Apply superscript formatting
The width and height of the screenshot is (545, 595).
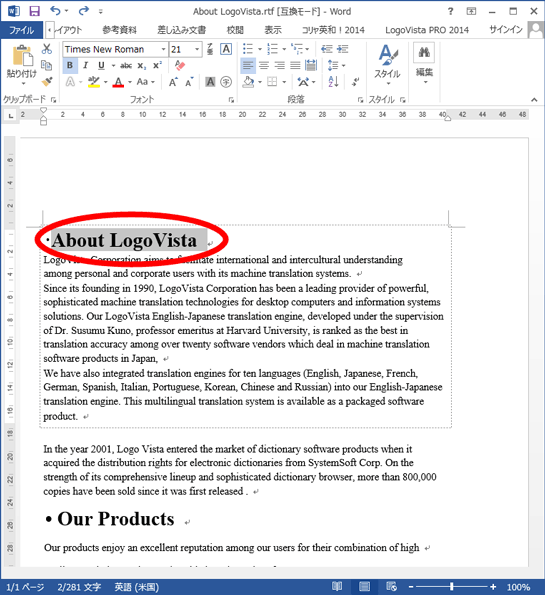(157, 65)
